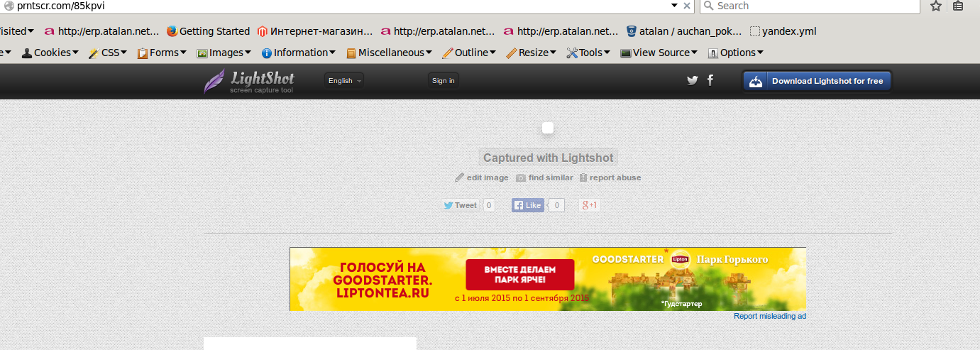Open the Lipton Goodstarter banner ad
The width and height of the screenshot is (980, 350).
tap(548, 279)
